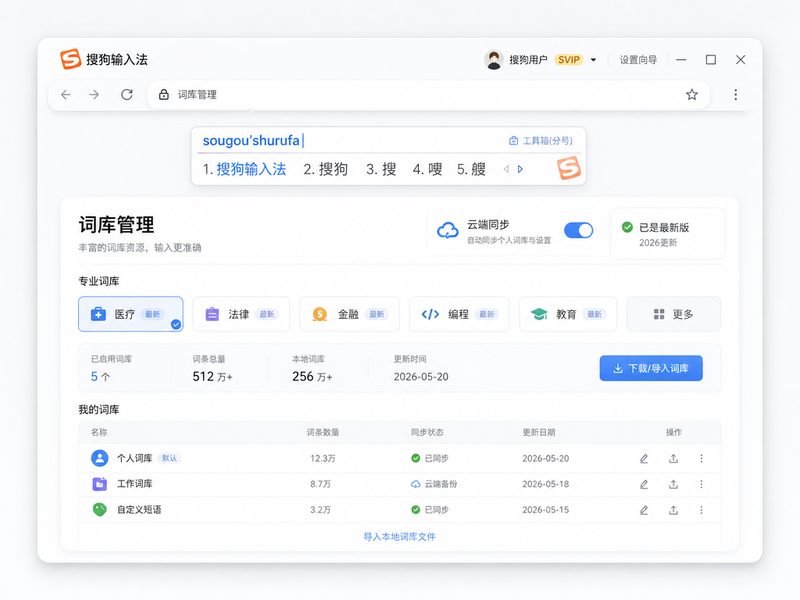Click the 个人词库 blue person icon

(99, 458)
